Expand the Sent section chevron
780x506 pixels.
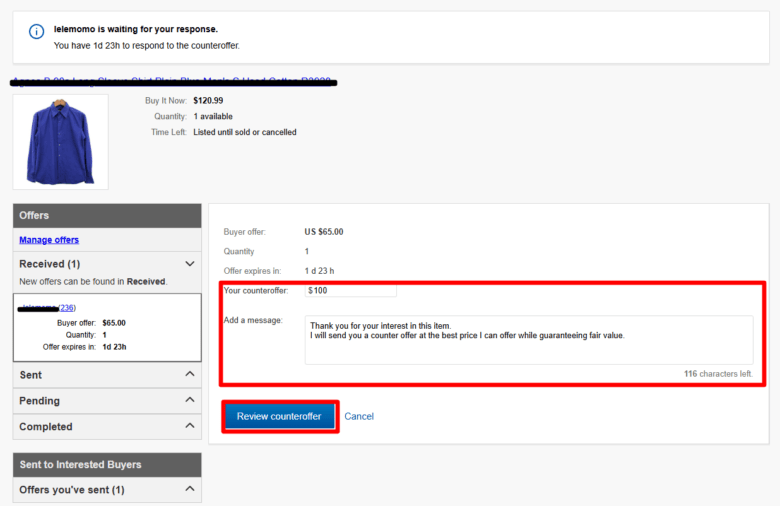tap(189, 374)
